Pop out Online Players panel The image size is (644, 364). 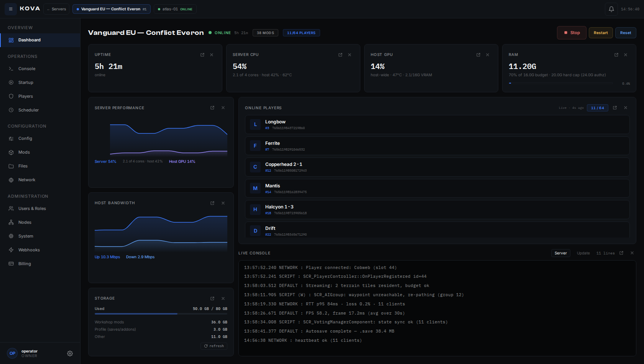[x=615, y=108]
